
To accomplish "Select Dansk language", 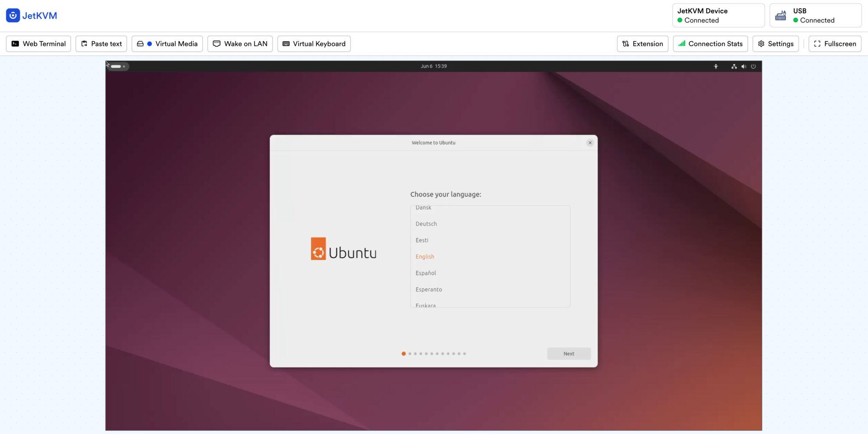I will (490, 209).
